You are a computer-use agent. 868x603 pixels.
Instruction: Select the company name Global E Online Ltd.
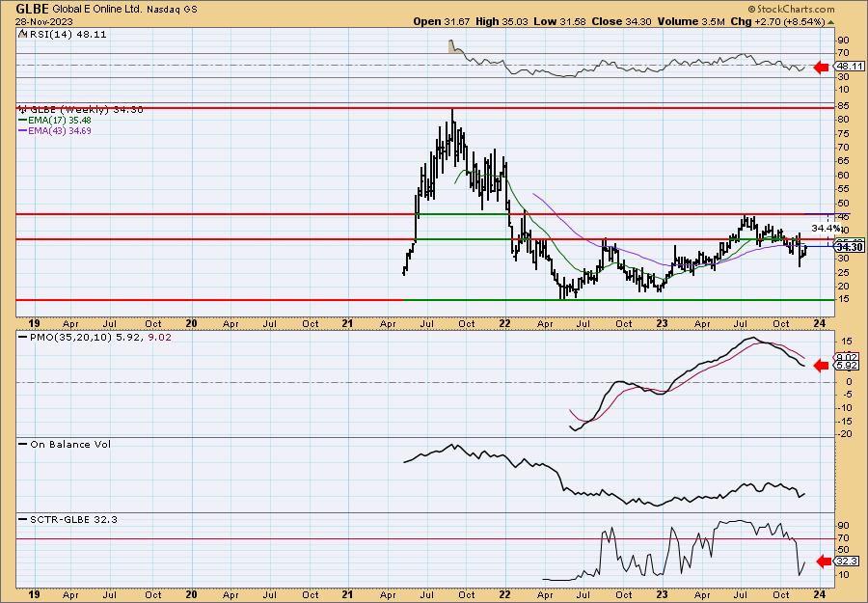99,10
